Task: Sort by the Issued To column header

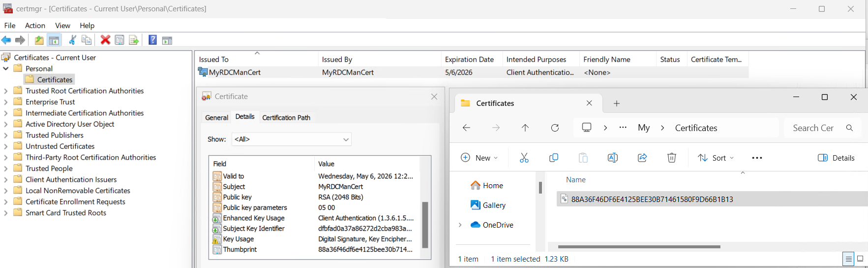Action: (x=257, y=59)
